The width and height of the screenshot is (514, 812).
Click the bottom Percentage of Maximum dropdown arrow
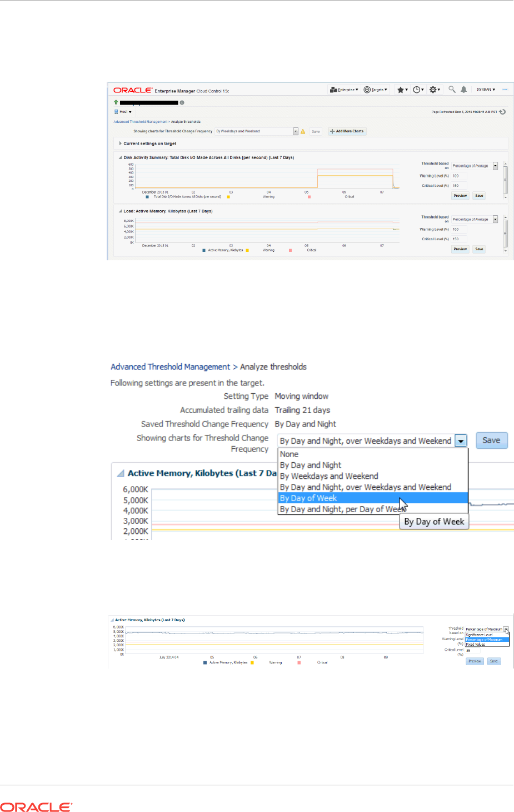pos(506,629)
